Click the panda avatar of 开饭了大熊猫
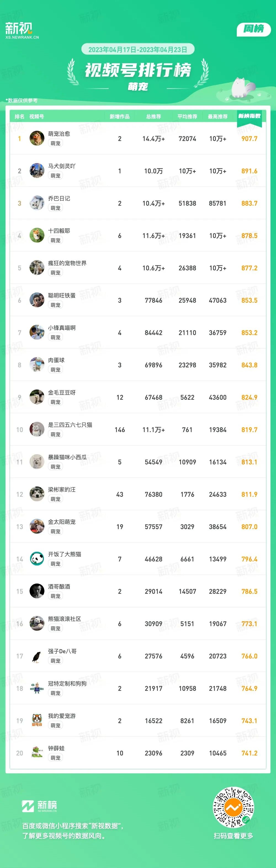The width and height of the screenshot is (276, 868). pyautogui.click(x=37, y=559)
